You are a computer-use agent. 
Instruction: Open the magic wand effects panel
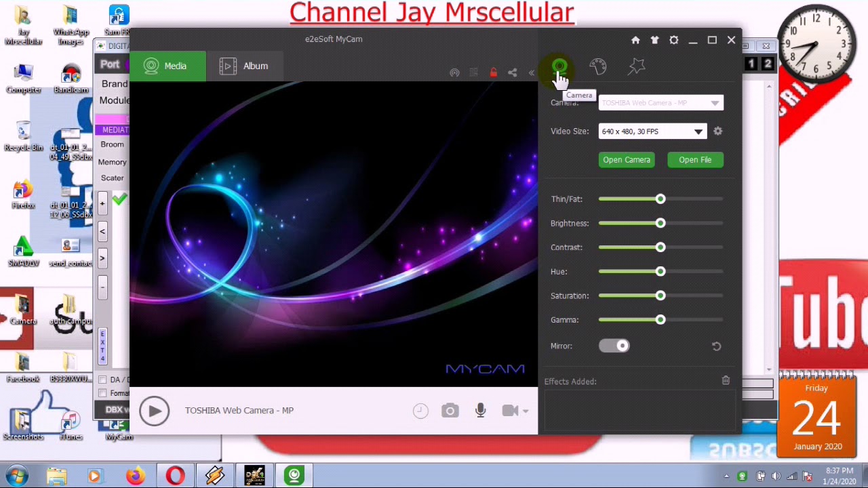(636, 66)
